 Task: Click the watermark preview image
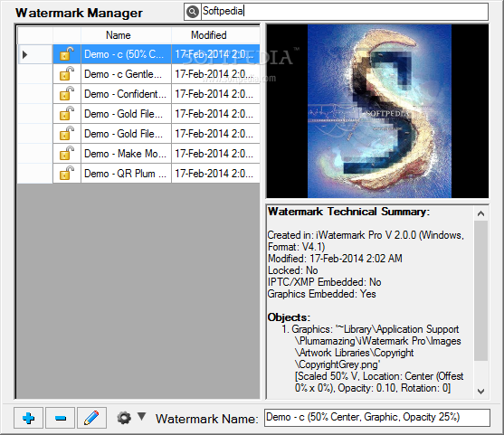point(377,111)
